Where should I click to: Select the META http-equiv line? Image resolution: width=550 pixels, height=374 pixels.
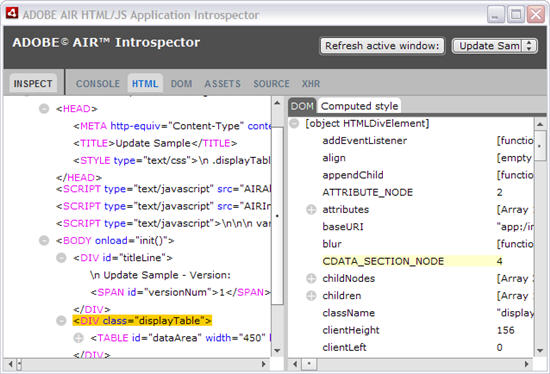point(172,126)
